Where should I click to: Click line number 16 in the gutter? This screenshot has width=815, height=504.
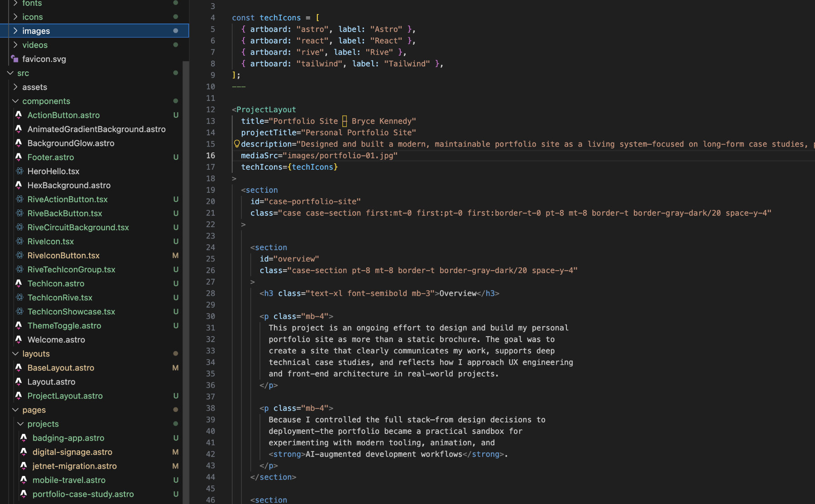[x=211, y=156]
